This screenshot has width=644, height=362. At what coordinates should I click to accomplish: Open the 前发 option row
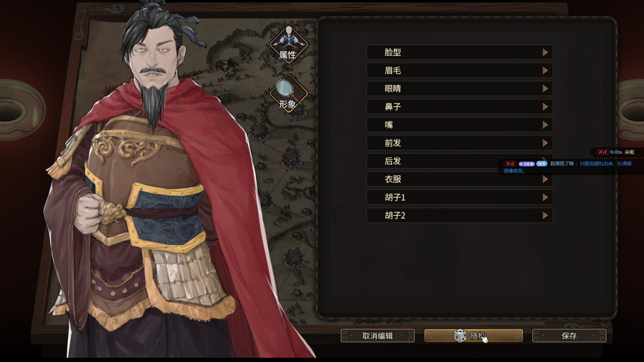click(x=460, y=143)
